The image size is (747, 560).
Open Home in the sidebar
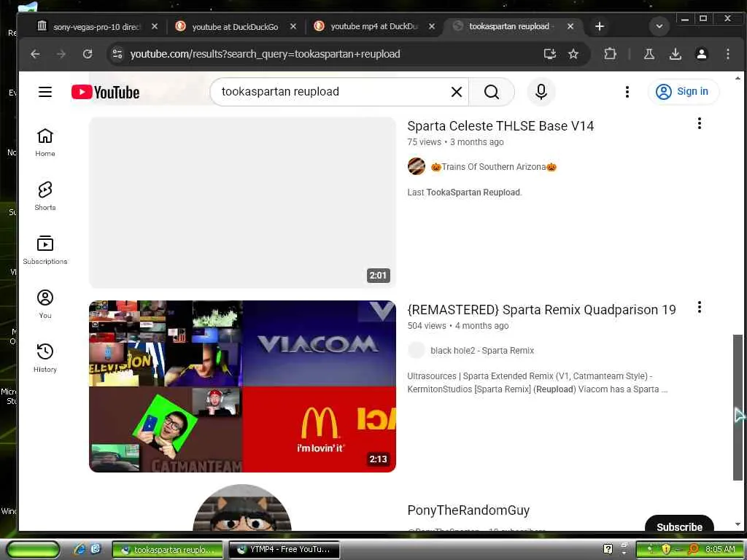coord(45,142)
